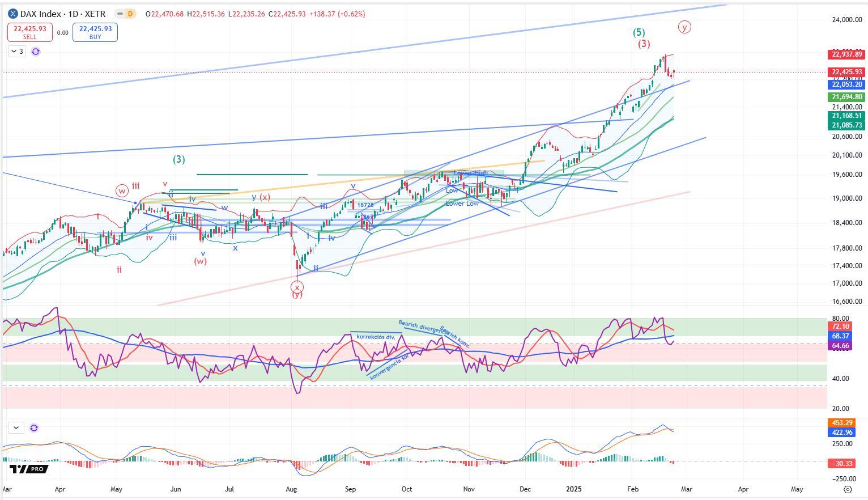The height and width of the screenshot is (500, 868).
Task: Click the 19,000.00 price scale value
Action: tap(847, 198)
